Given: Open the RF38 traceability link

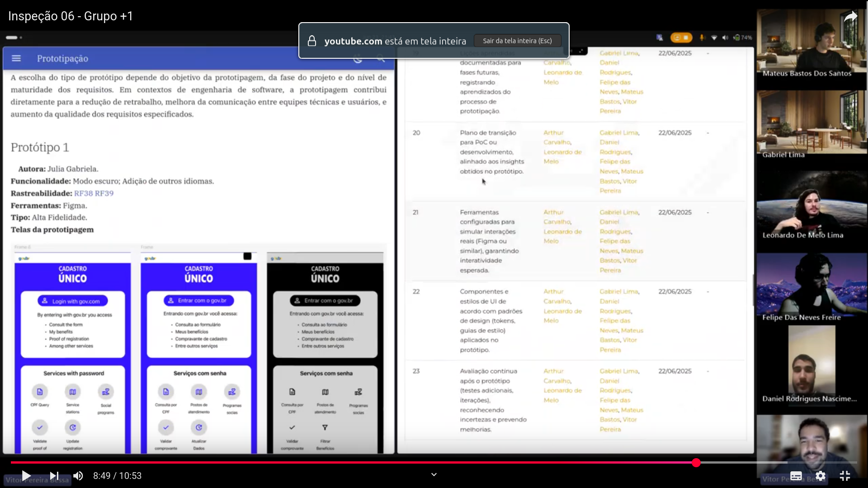Looking at the screenshot, I should (83, 193).
